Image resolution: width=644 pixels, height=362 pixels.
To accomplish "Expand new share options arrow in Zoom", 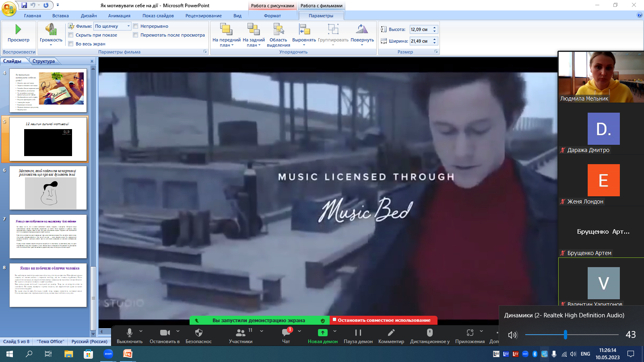I will click(335, 331).
